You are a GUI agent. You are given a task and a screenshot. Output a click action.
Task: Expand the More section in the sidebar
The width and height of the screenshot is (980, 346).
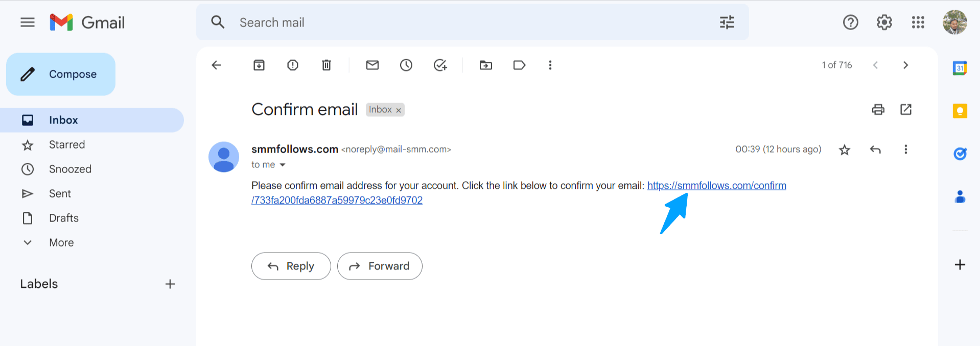[x=61, y=242]
